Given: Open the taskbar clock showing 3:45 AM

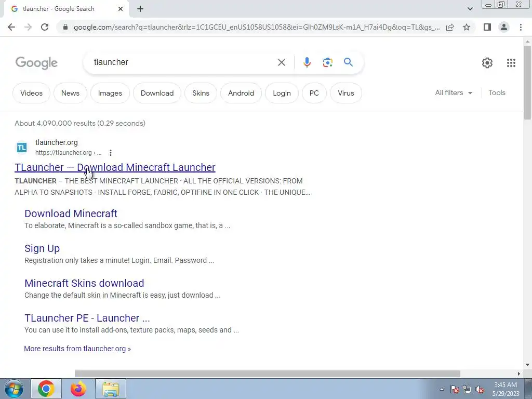Looking at the screenshot, I should point(506,389).
